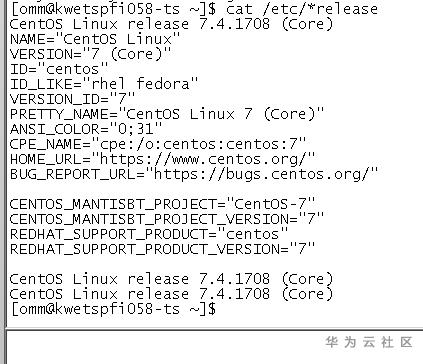The width and height of the screenshot is (423, 364).
Task: Click the PRETTY_NAME line text
Action: click(x=167, y=114)
